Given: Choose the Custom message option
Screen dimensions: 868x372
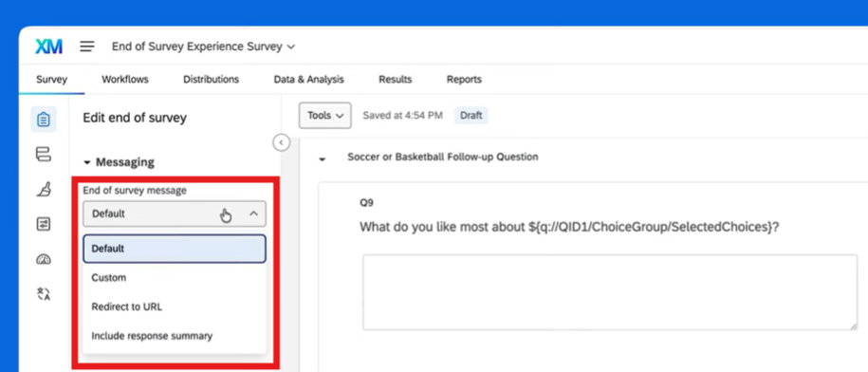Looking at the screenshot, I should click(x=175, y=277).
